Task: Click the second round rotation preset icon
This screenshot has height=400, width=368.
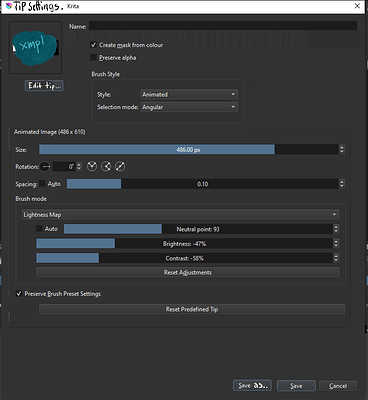Action: 106,166
